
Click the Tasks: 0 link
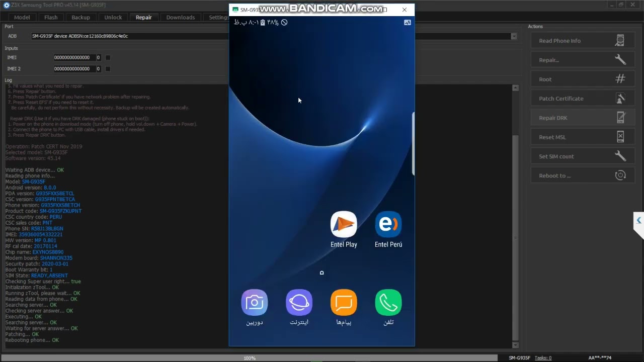543,358
